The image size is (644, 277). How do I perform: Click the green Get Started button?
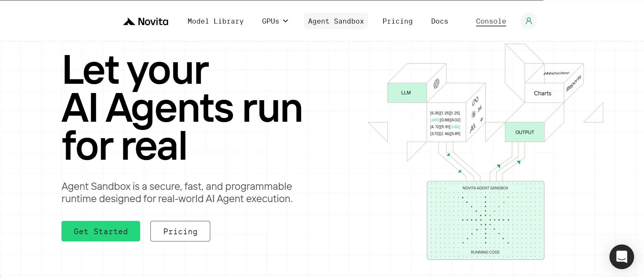point(101,231)
